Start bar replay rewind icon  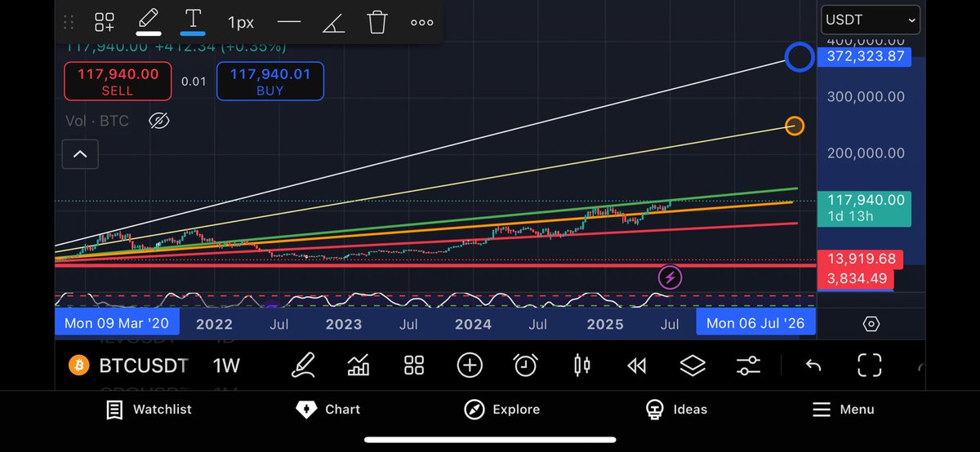point(636,366)
